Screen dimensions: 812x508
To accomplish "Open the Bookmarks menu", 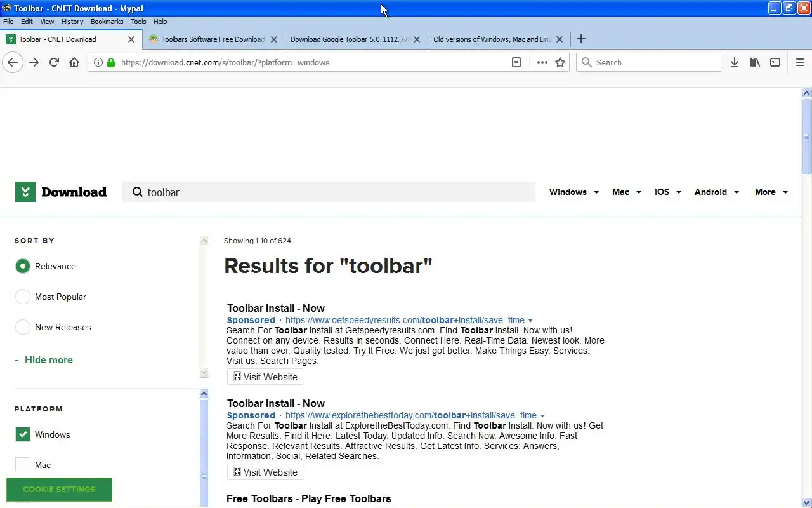I will [107, 22].
